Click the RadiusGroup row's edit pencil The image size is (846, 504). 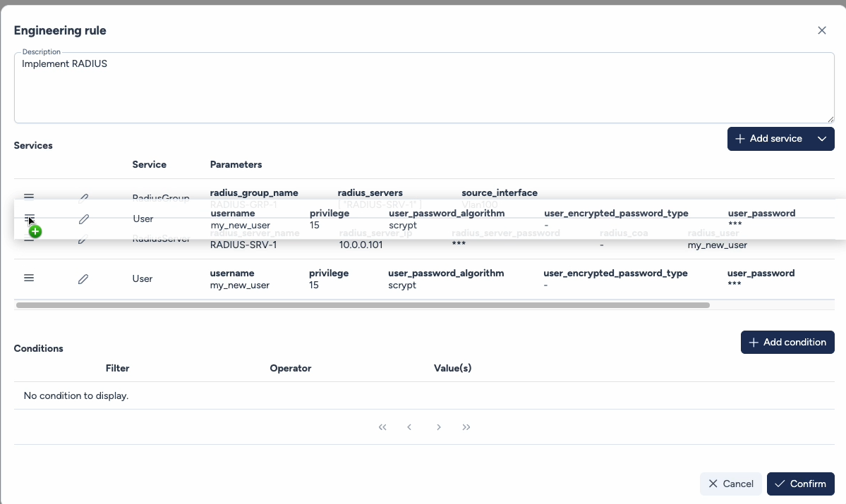click(83, 198)
